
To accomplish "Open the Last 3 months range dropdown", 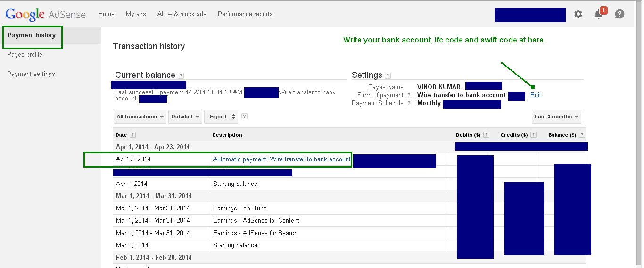I will [556, 117].
